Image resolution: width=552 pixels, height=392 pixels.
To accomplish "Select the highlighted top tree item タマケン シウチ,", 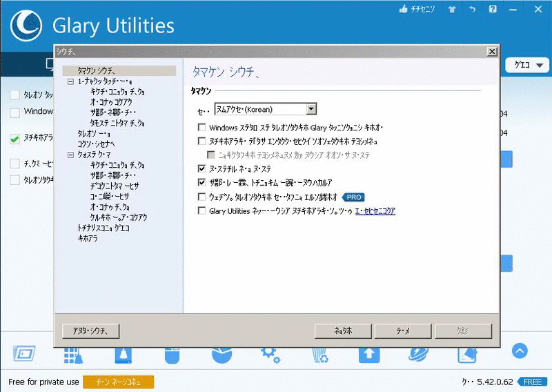I will click(119, 71).
